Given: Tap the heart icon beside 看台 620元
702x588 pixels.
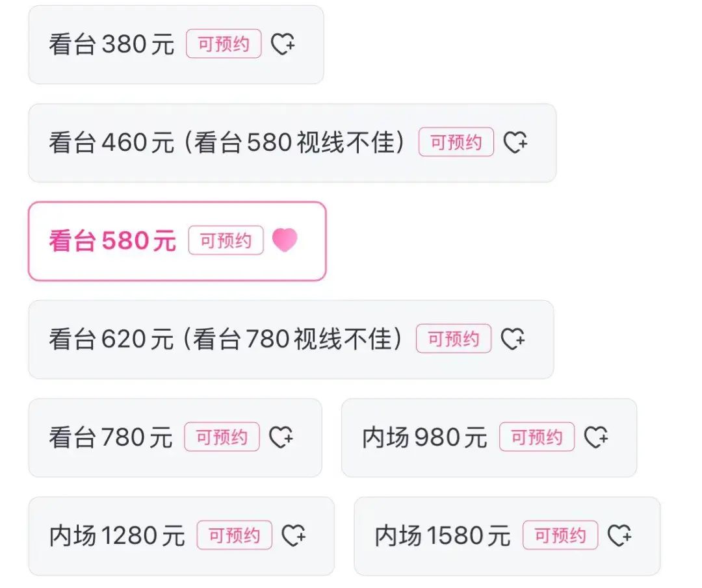Looking at the screenshot, I should pyautogui.click(x=513, y=339).
